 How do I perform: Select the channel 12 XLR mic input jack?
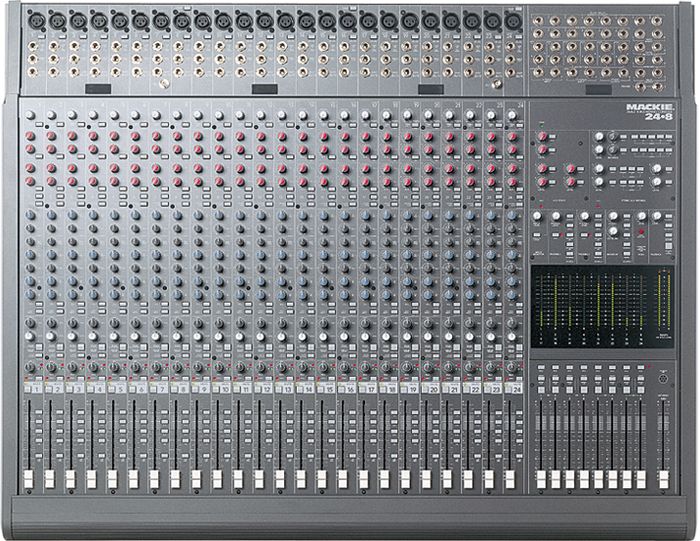coord(264,20)
